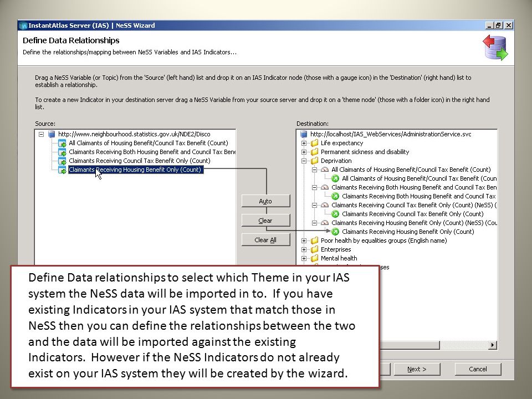The height and width of the screenshot is (399, 532).
Task: Select source Claimants Receiving Both Housing Benefit row
Action: click(x=152, y=152)
